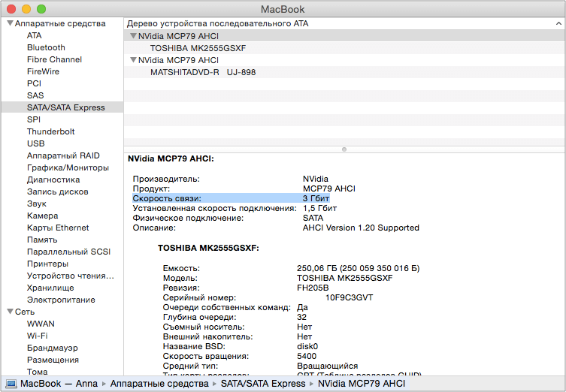
Task: Click the serial number 10F9C3GVT
Action: point(349,297)
